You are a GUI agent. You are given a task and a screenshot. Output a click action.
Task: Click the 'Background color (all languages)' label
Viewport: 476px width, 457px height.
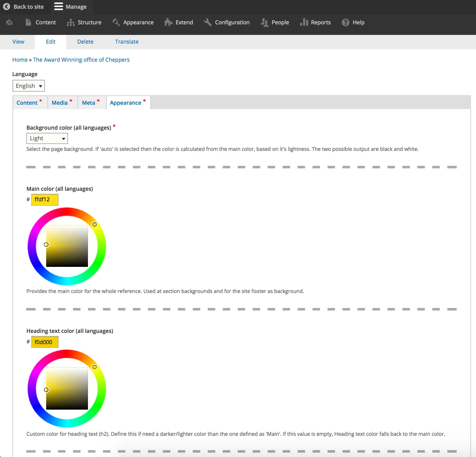pos(69,128)
